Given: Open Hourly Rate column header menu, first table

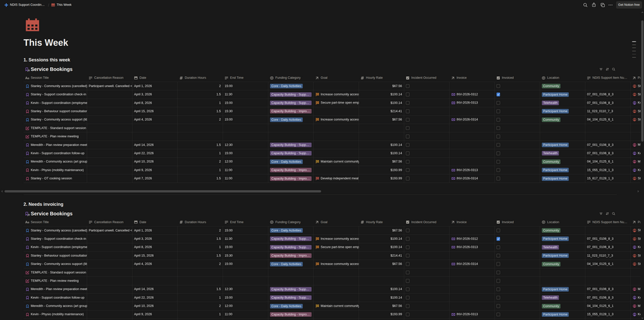Looking at the screenshot, I should click(381, 77).
